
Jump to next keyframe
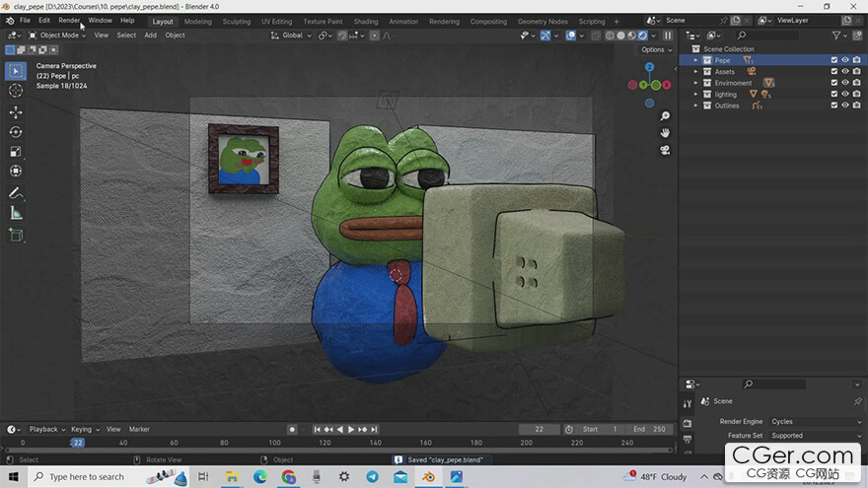pos(363,430)
